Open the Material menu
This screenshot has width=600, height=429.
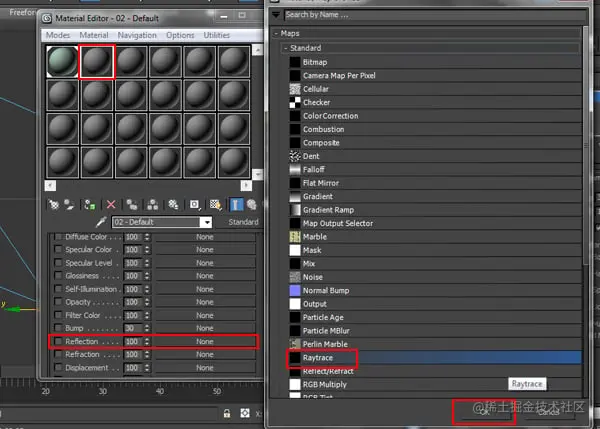(x=94, y=35)
